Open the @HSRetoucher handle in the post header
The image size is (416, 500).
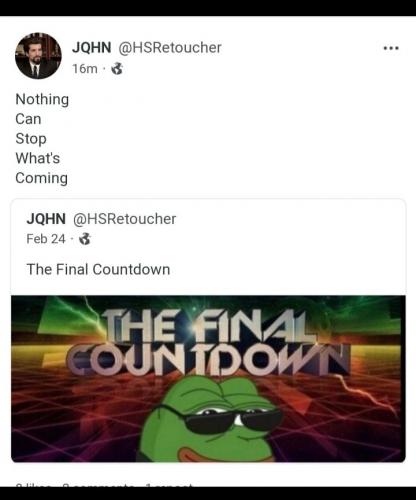170,48
